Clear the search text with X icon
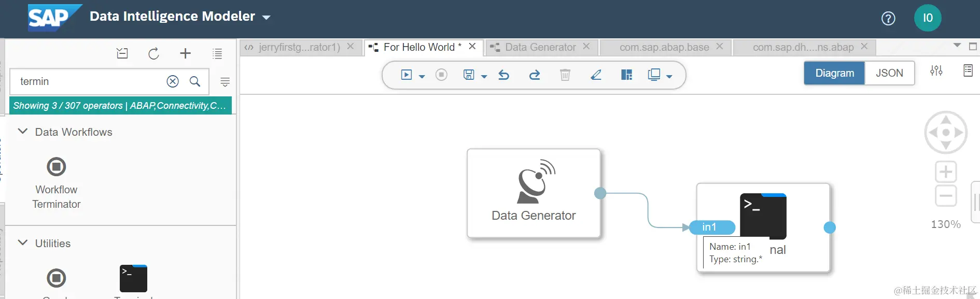This screenshot has height=299, width=980. tap(173, 81)
